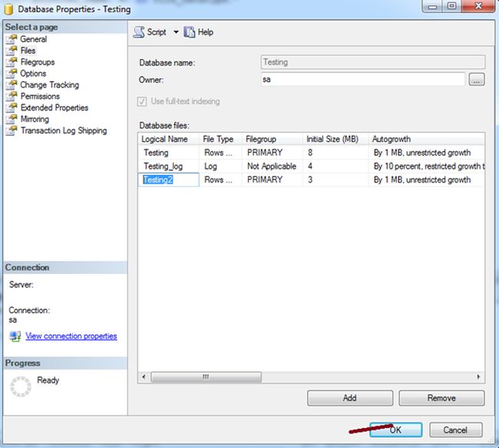Click the Owner input field

point(363,79)
